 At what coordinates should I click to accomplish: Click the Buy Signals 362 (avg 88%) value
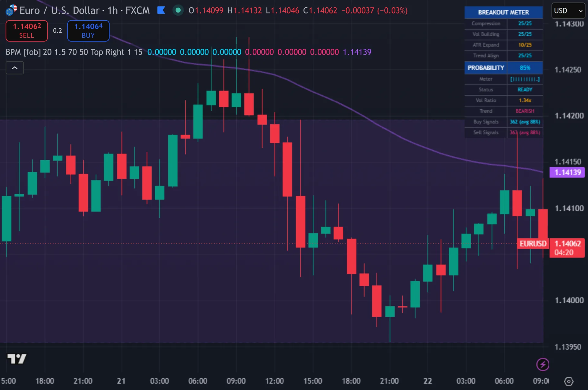tap(525, 122)
